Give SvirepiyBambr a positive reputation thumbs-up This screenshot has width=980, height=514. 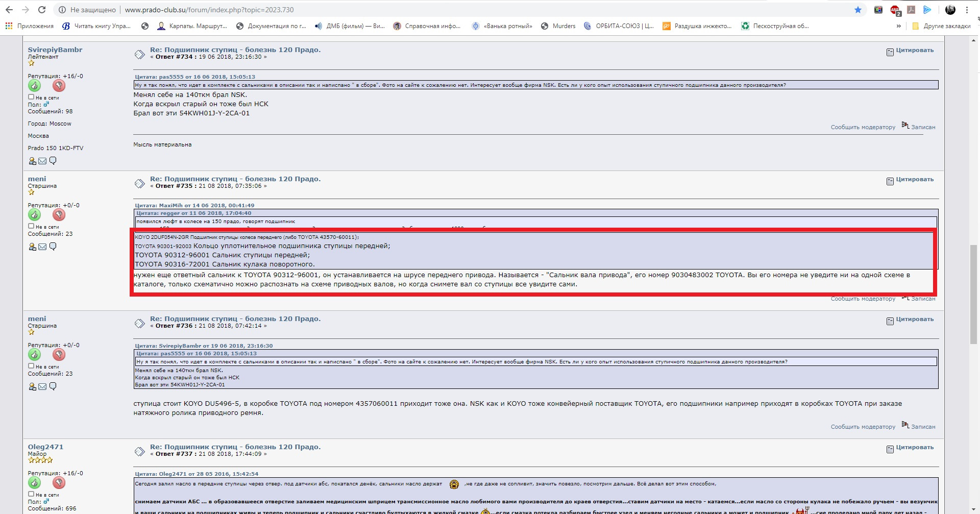coord(34,86)
